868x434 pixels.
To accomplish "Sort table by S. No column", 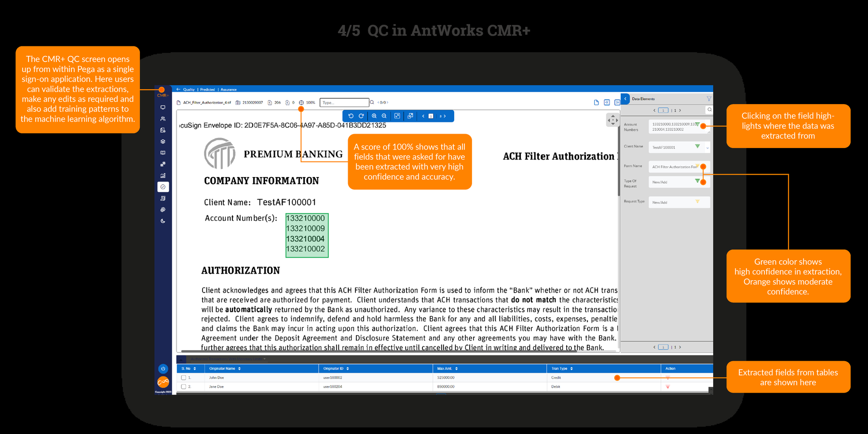I will 195,368.
